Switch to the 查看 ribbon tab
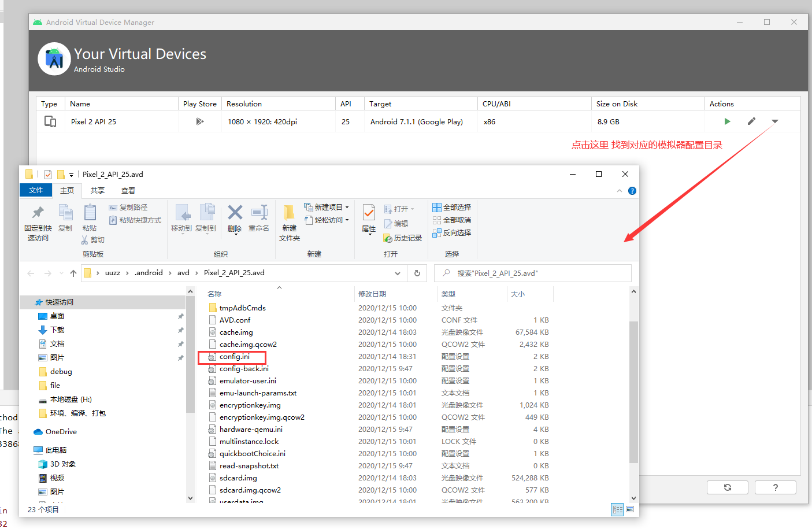 point(128,190)
